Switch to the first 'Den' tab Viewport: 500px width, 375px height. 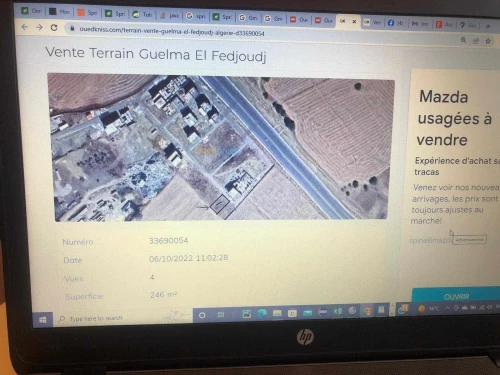(32, 11)
